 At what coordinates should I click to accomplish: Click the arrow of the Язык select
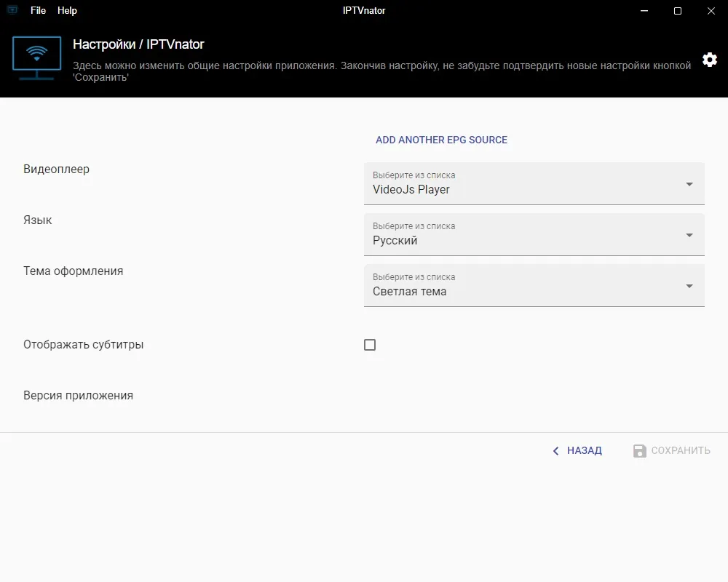point(689,235)
